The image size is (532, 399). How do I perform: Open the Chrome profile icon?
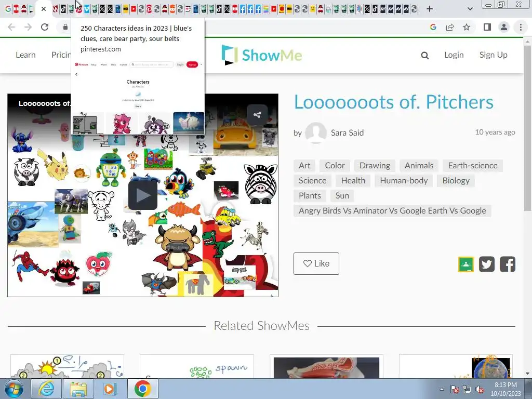(x=504, y=27)
